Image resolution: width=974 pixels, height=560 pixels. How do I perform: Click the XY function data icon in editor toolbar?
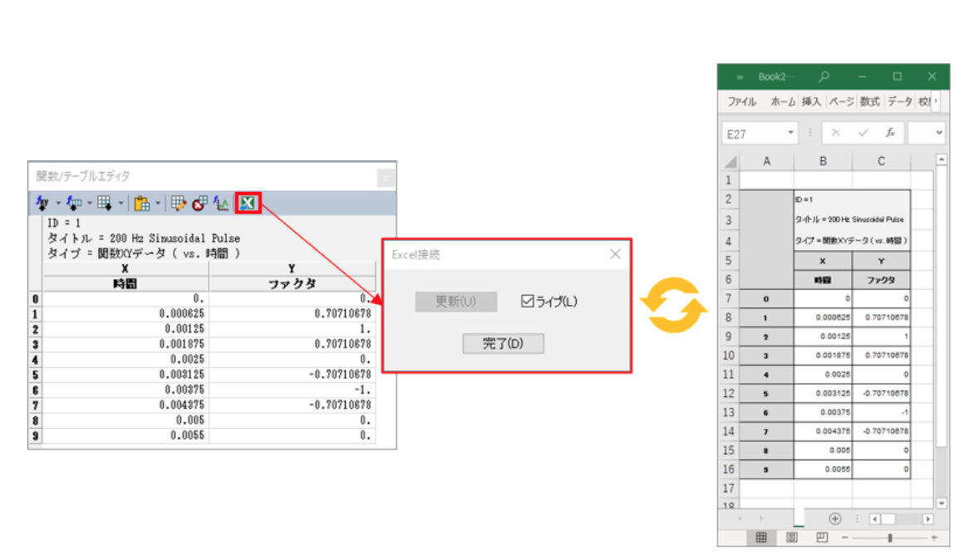point(43,203)
